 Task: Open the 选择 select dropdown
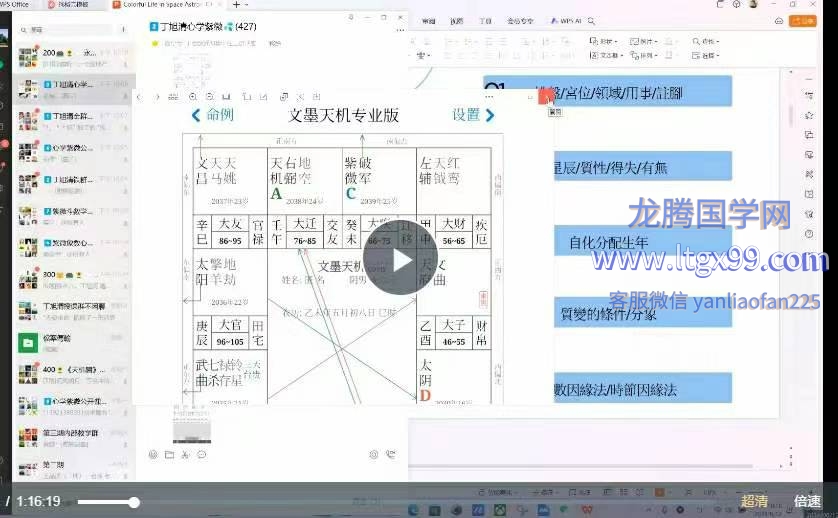coord(706,55)
